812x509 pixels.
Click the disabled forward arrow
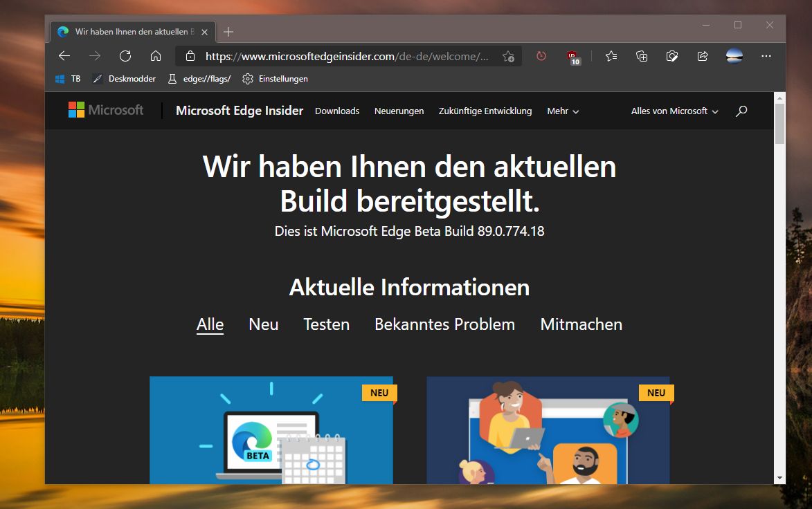(x=95, y=56)
